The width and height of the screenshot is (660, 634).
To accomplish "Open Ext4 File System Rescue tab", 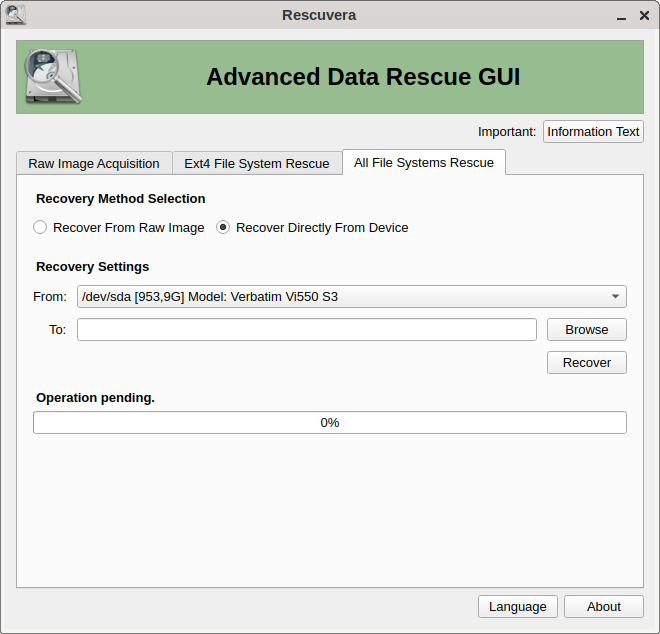I will click(x=257, y=163).
